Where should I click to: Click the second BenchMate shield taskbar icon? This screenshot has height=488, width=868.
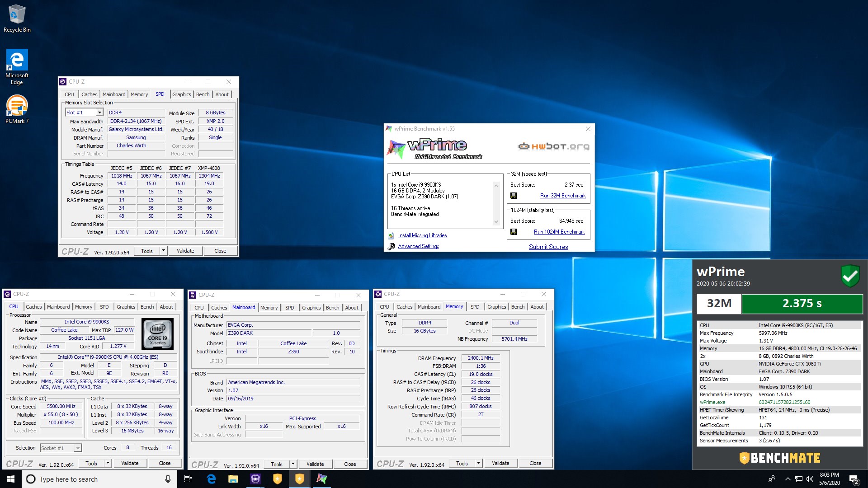[x=299, y=479]
